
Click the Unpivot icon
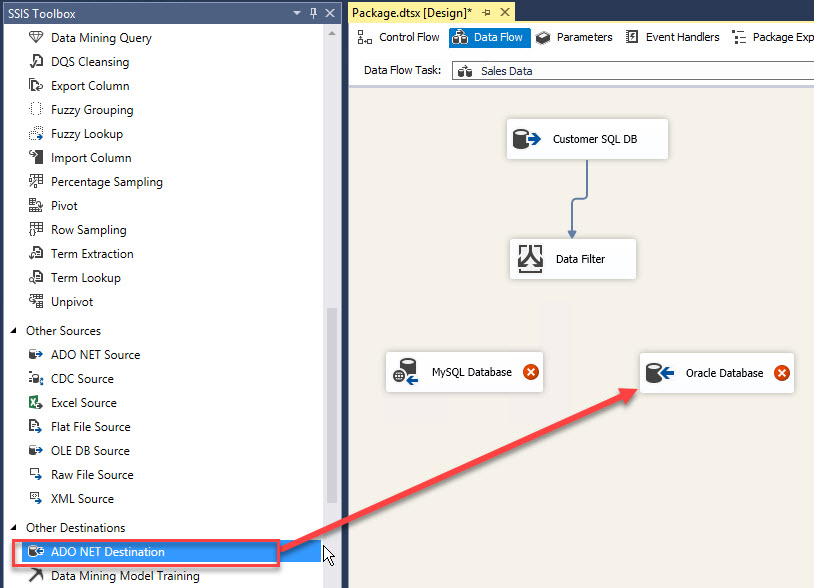(36, 301)
